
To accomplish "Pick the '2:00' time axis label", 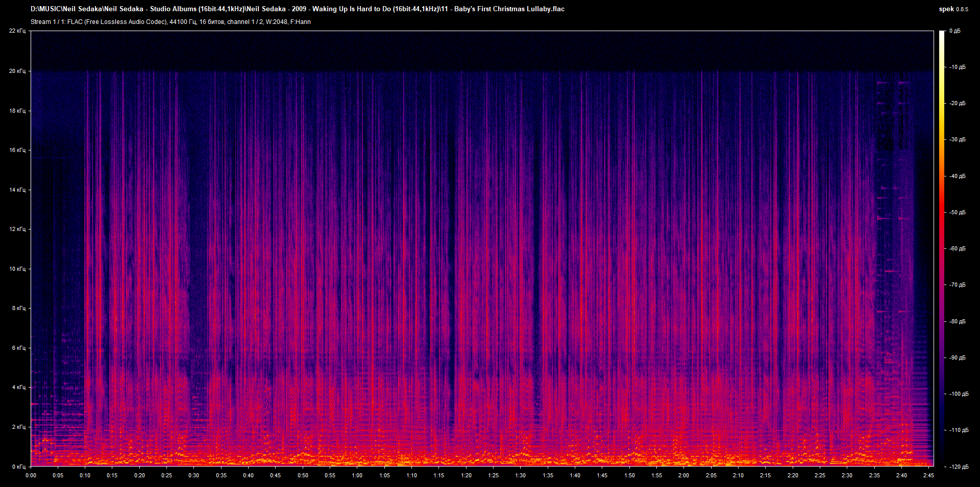I will 684,475.
